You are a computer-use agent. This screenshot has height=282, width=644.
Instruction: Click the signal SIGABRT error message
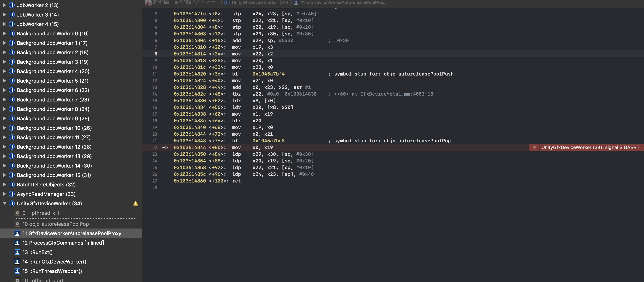[x=590, y=147]
